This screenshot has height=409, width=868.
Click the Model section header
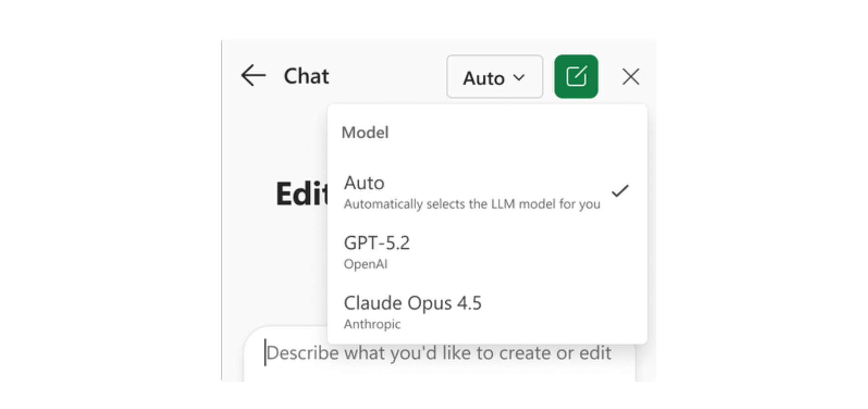point(365,132)
